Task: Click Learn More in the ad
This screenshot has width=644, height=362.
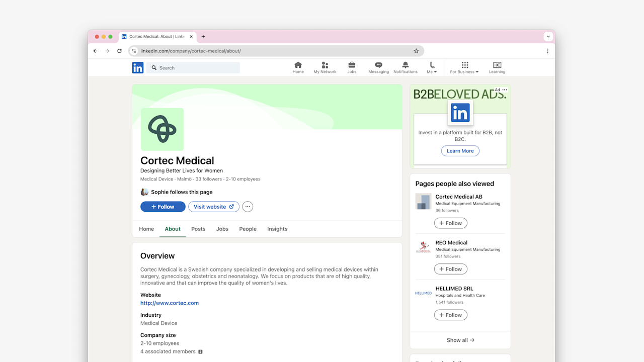Action: click(460, 151)
